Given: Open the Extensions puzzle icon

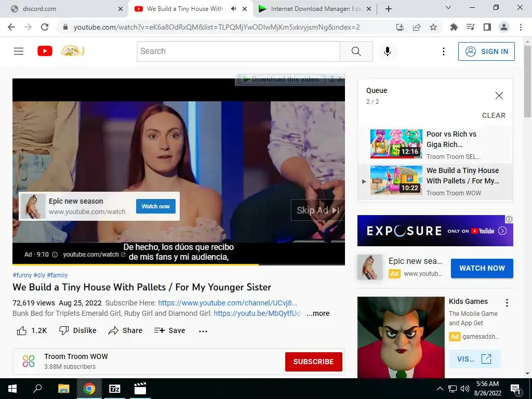Looking at the screenshot, I should 454,27.
